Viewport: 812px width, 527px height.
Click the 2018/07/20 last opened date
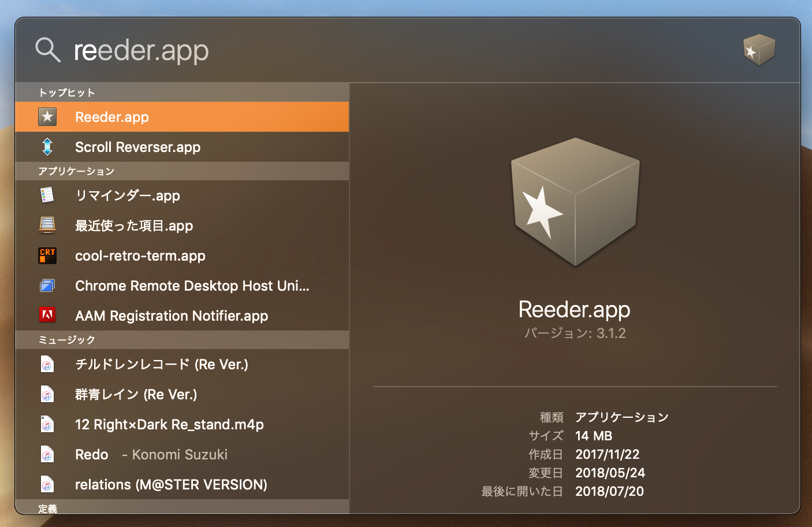[609, 491]
